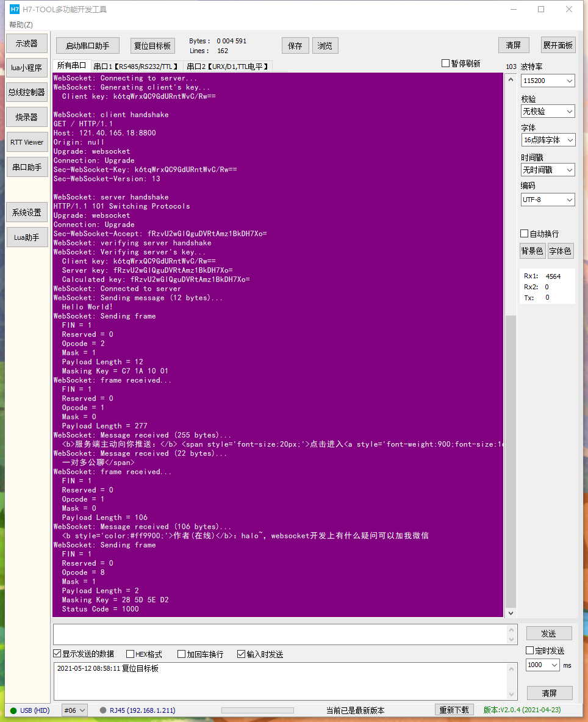Click the Bytes 0 004 591 readout

(x=218, y=41)
